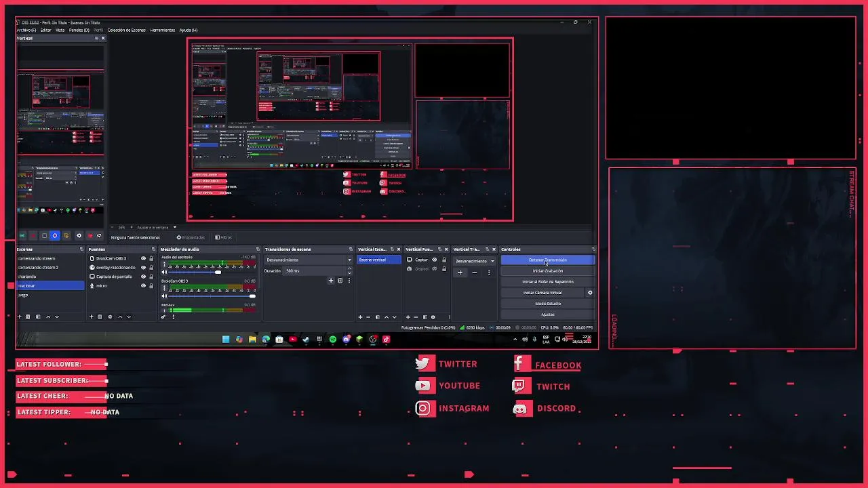Pop out the Controles dock
The height and width of the screenshot is (488, 868).
coord(593,249)
